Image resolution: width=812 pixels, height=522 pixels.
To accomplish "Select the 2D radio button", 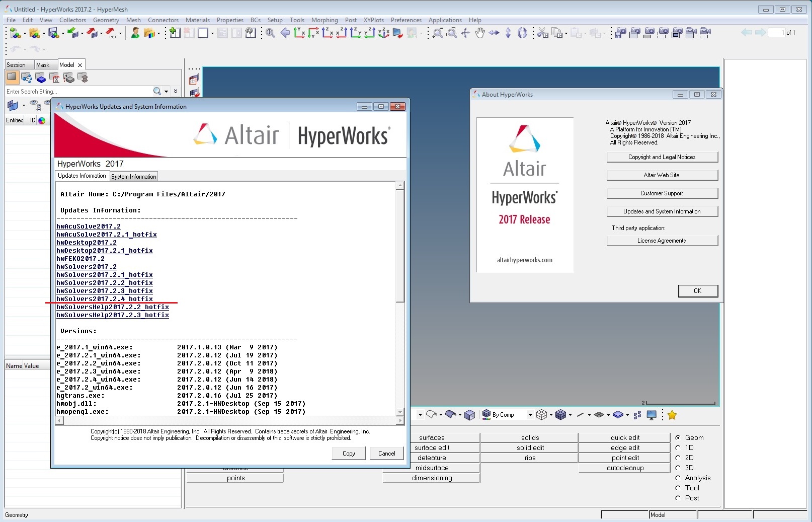I will [678, 458].
